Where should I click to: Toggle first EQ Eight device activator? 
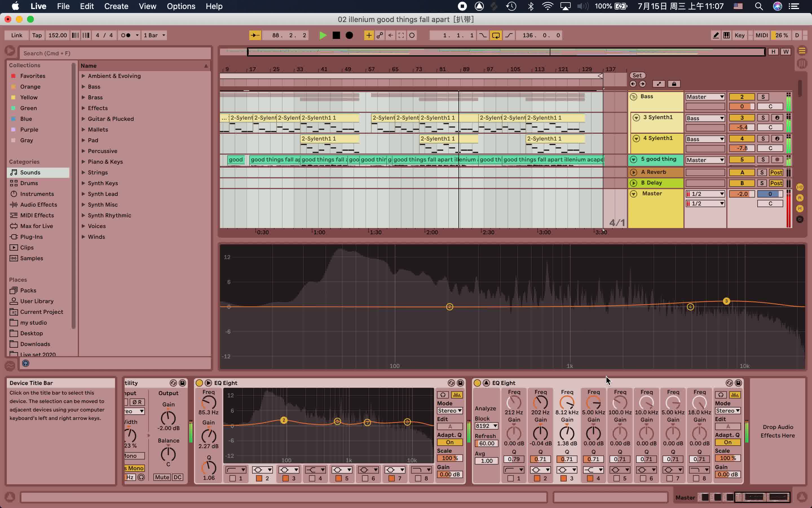click(x=199, y=383)
